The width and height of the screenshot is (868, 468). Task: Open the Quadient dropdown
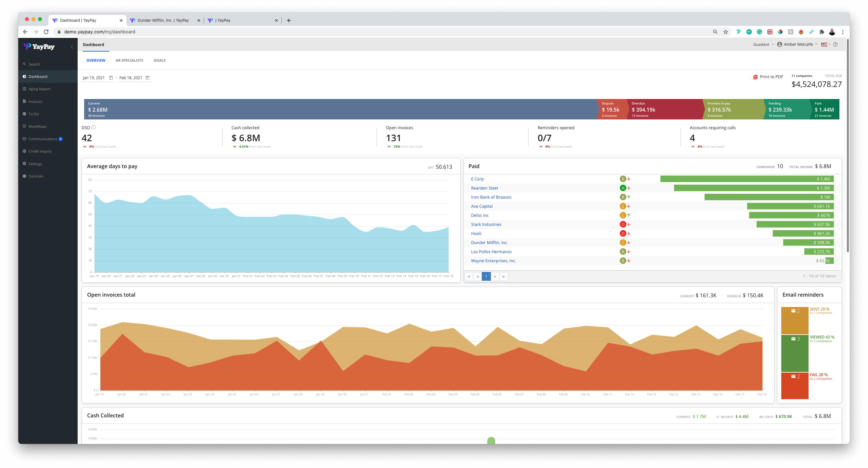point(762,44)
